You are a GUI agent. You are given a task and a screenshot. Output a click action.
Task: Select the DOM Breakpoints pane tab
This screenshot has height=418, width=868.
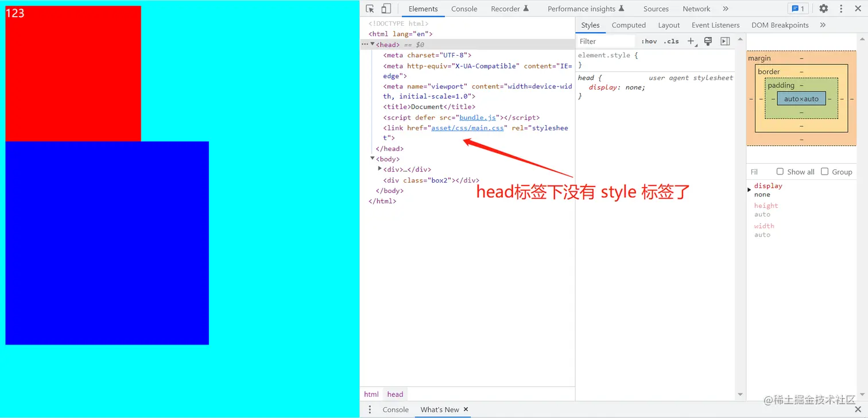pos(780,25)
